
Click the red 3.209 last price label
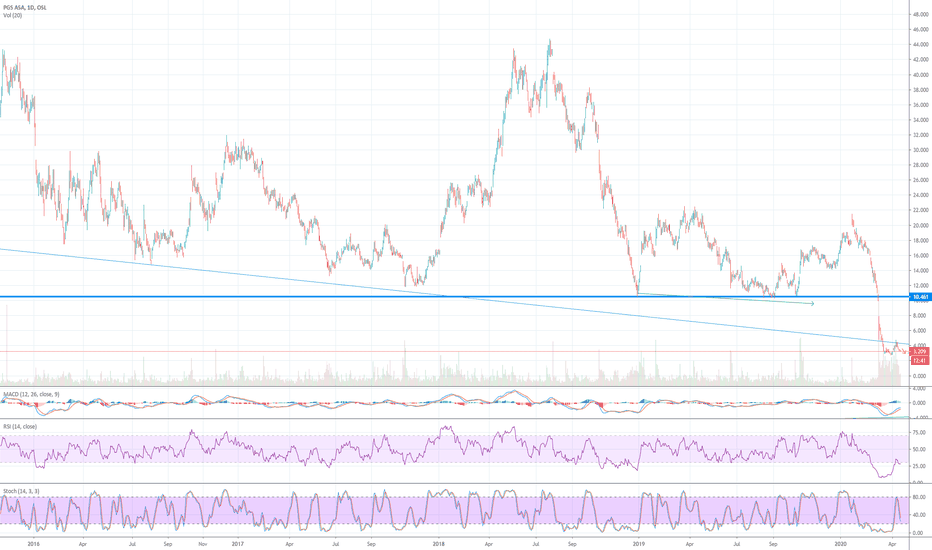click(x=920, y=352)
